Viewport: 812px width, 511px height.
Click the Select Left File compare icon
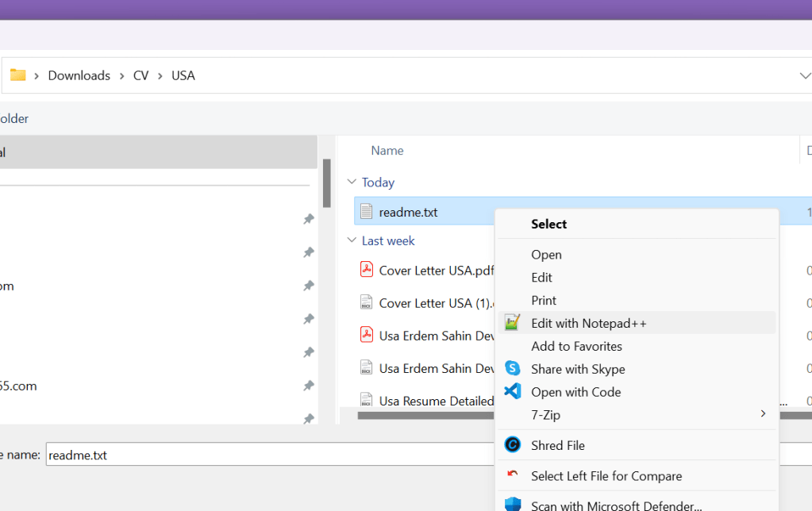(x=512, y=474)
